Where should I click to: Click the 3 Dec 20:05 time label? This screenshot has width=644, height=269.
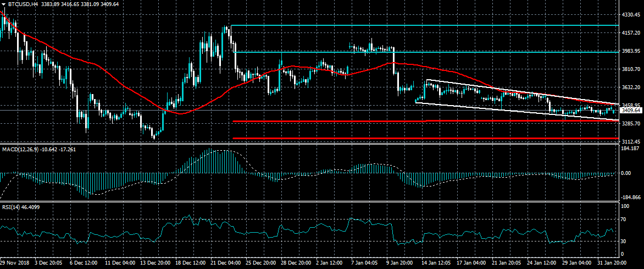coord(47,262)
